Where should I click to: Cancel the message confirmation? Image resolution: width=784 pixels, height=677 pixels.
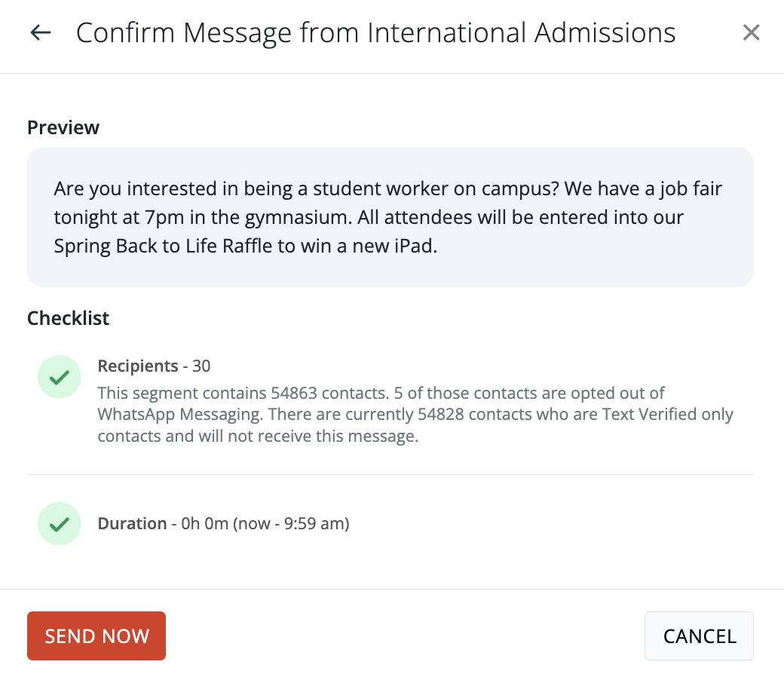[699, 636]
